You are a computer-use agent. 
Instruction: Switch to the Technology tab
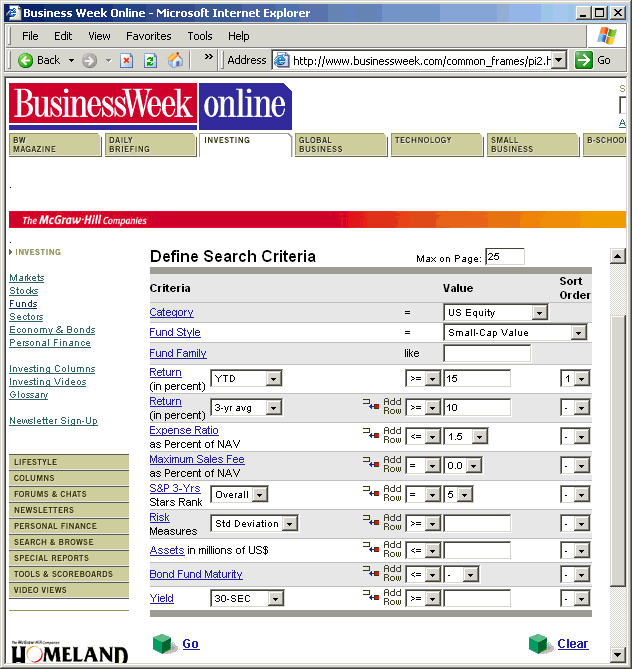pyautogui.click(x=434, y=145)
